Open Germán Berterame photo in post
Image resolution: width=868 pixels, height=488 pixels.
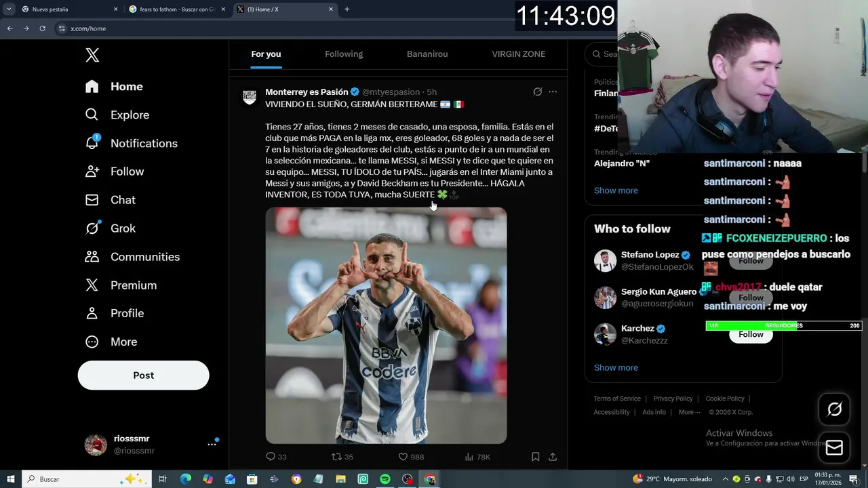point(386,325)
